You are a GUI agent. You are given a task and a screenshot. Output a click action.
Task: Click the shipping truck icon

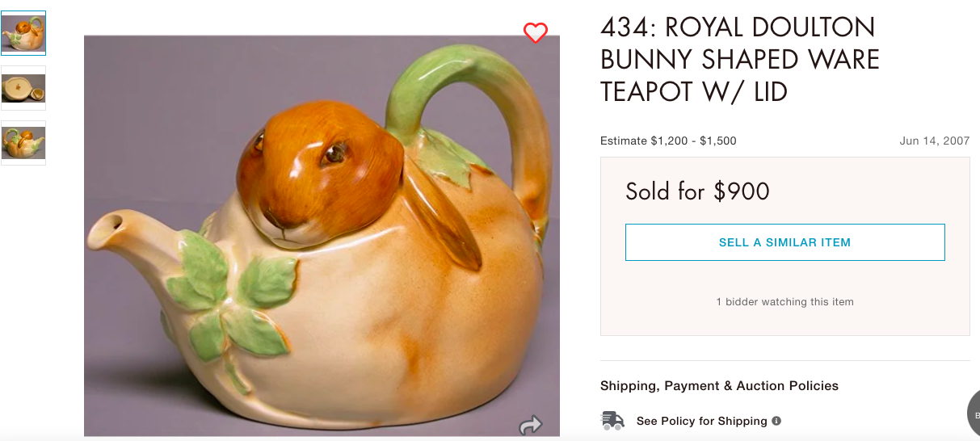[613, 421]
